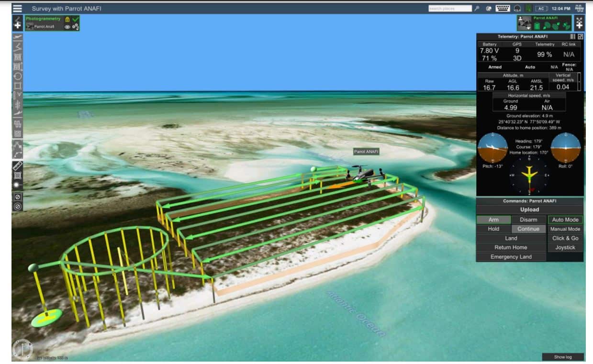Viewport: 593px width, 364px height.
Task: Select the Waypoint tool
Action: pyautogui.click(x=18, y=46)
